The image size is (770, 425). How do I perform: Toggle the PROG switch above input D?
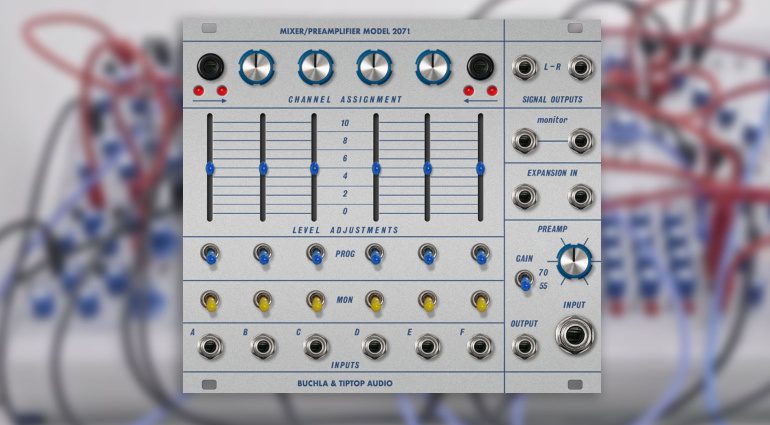click(x=375, y=254)
